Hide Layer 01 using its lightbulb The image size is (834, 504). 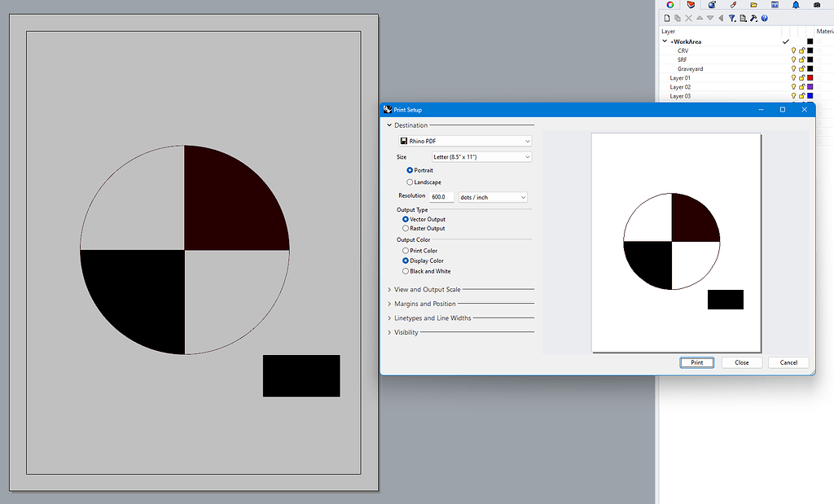tap(793, 78)
